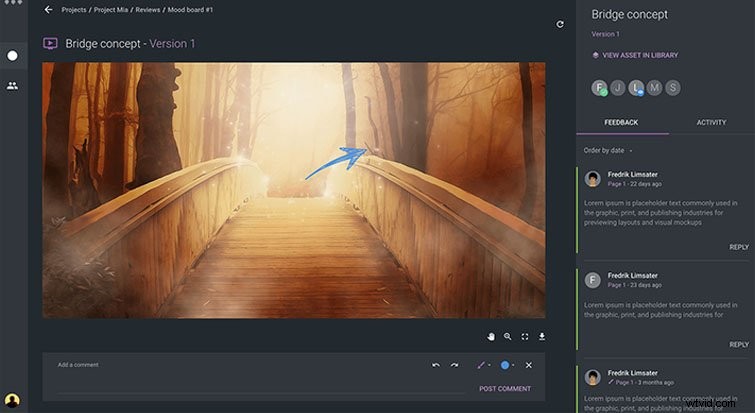Image resolution: width=755 pixels, height=413 pixels.
Task: Click the Bridge concept artwork image
Action: (294, 190)
